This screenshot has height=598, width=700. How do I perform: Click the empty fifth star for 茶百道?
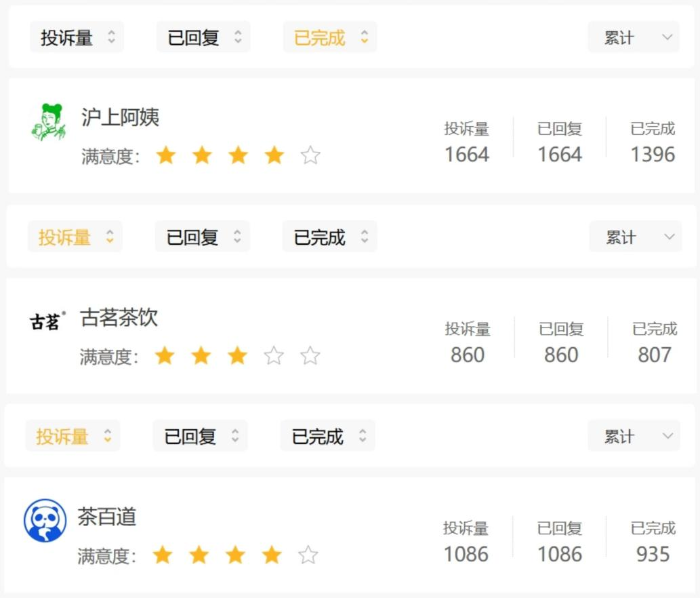click(x=308, y=555)
